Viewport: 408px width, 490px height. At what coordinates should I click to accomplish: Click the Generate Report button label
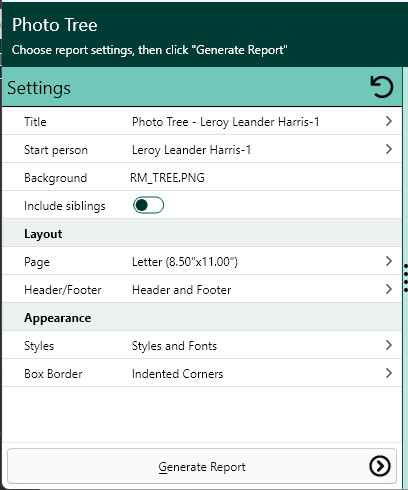tap(202, 467)
